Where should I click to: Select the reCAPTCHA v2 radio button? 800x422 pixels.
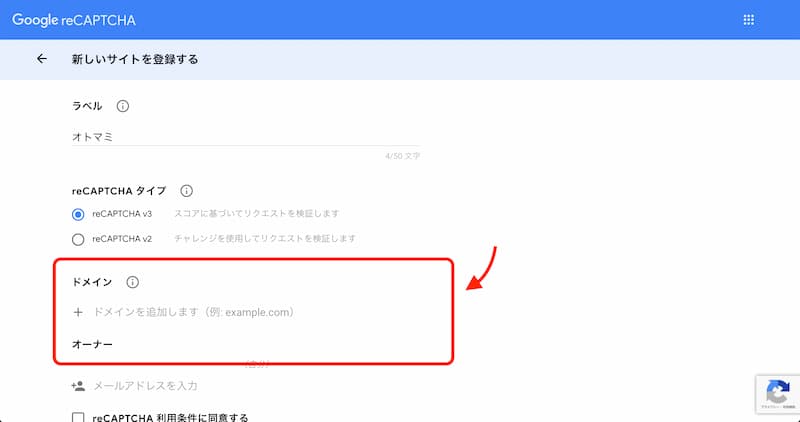coord(78,239)
